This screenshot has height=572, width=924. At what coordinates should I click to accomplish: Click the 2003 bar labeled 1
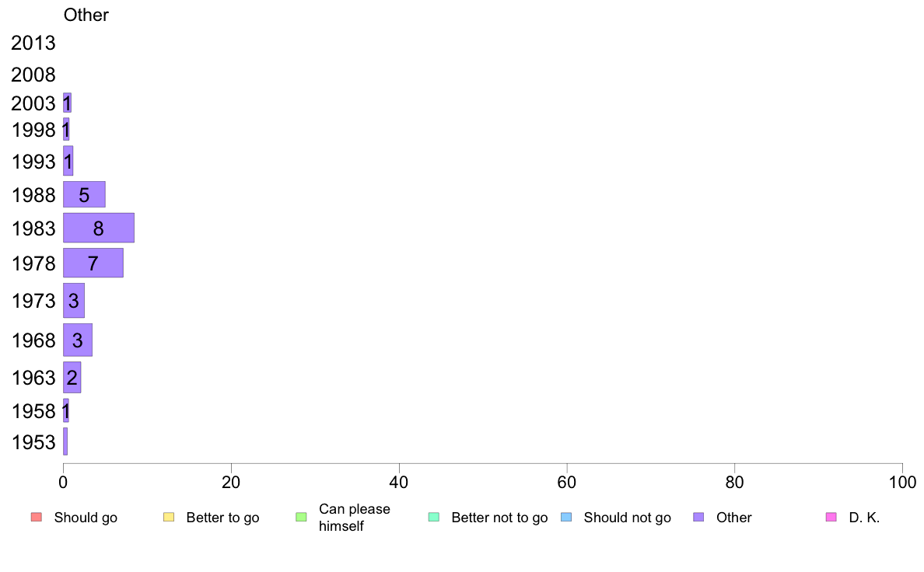tap(67, 103)
